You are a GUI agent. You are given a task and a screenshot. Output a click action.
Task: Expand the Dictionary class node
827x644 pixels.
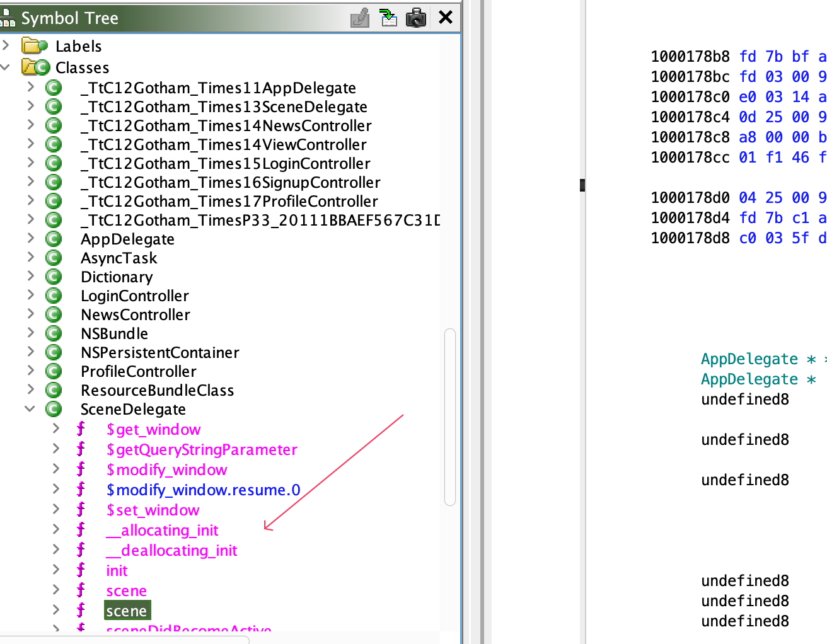click(x=31, y=276)
